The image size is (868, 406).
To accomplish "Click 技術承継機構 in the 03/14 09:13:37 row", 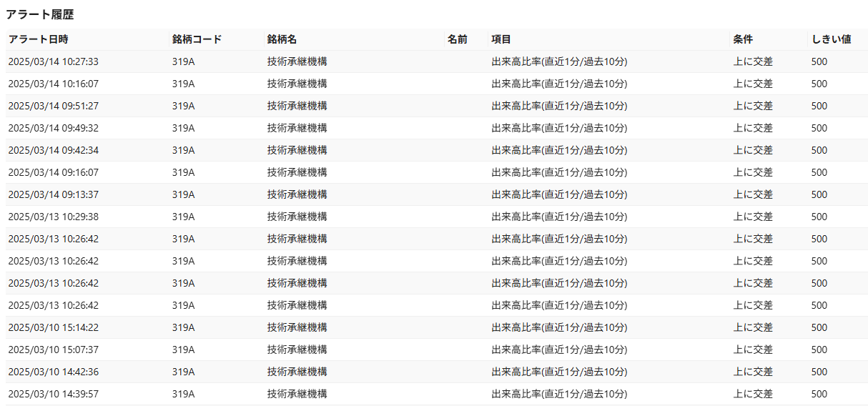I will pyautogui.click(x=297, y=194).
